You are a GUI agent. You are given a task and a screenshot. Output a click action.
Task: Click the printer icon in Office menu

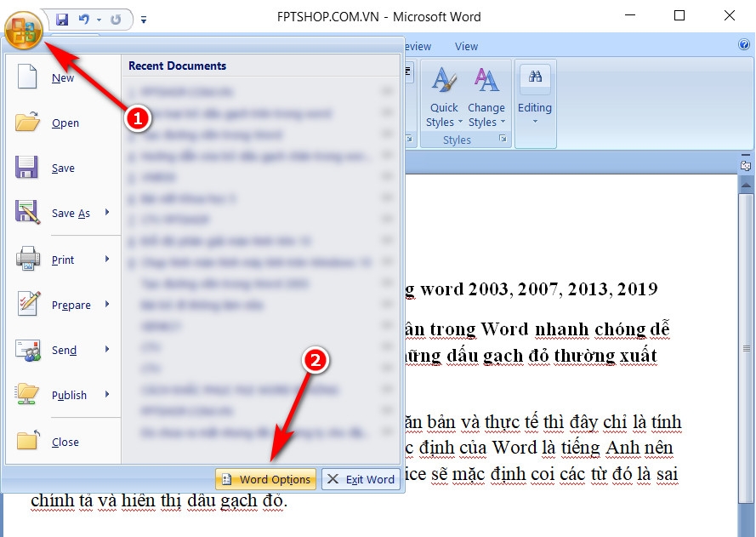coord(27,258)
